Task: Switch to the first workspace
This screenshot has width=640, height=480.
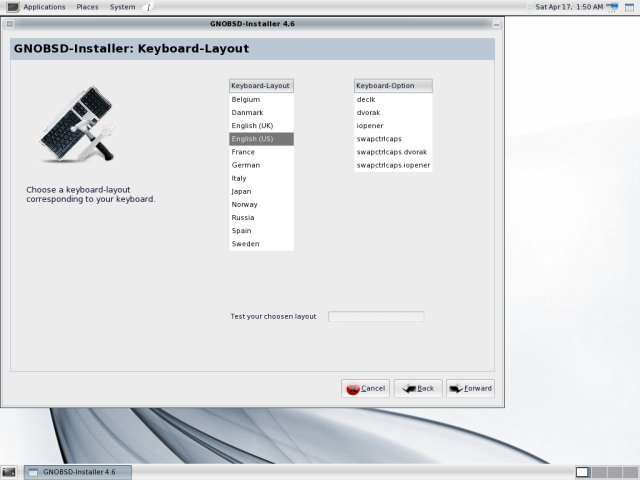Action: pos(582,472)
